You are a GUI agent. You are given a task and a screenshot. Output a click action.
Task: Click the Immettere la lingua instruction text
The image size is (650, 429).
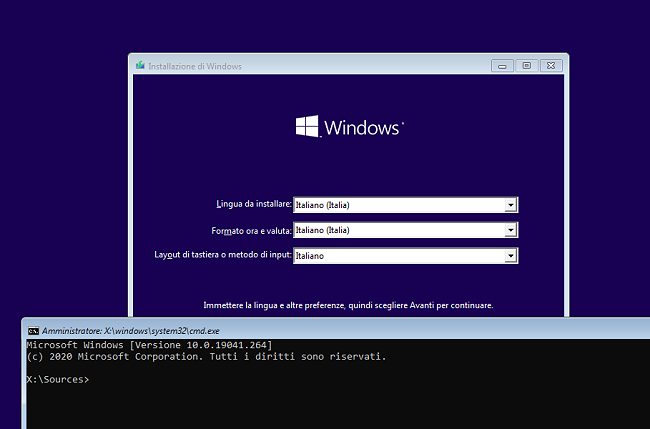348,305
